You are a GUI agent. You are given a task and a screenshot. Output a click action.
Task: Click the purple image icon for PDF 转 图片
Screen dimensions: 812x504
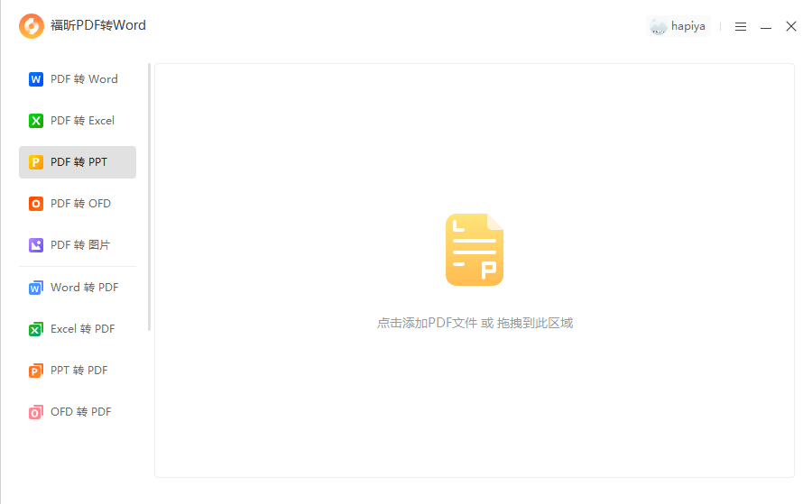(36, 244)
